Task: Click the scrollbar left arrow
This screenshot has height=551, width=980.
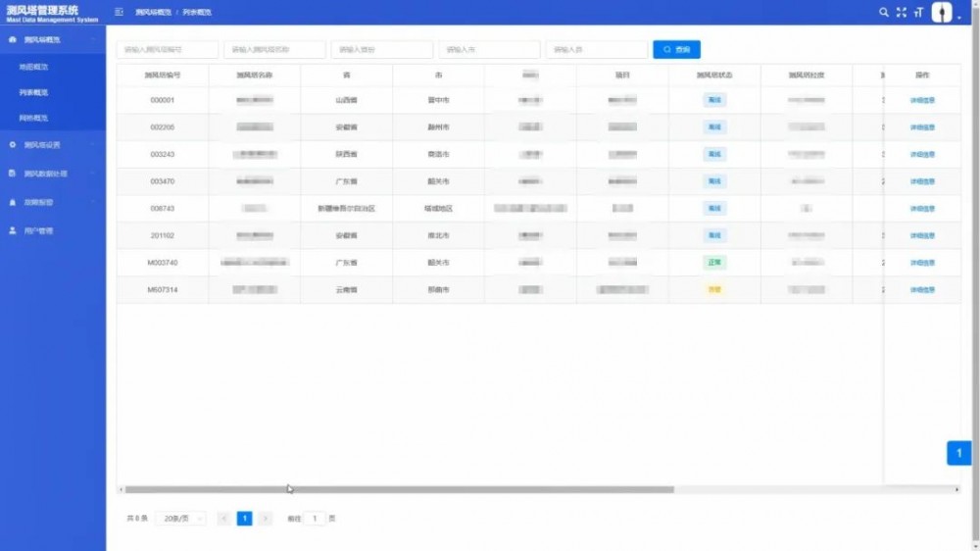Action: coord(121,489)
